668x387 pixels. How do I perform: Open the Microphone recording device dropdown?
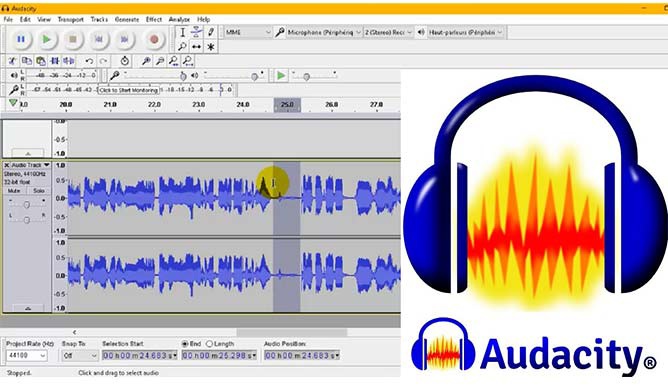324,32
